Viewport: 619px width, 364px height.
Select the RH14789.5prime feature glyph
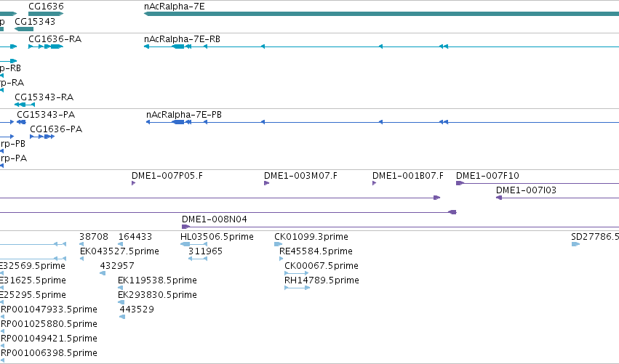[x=297, y=288]
